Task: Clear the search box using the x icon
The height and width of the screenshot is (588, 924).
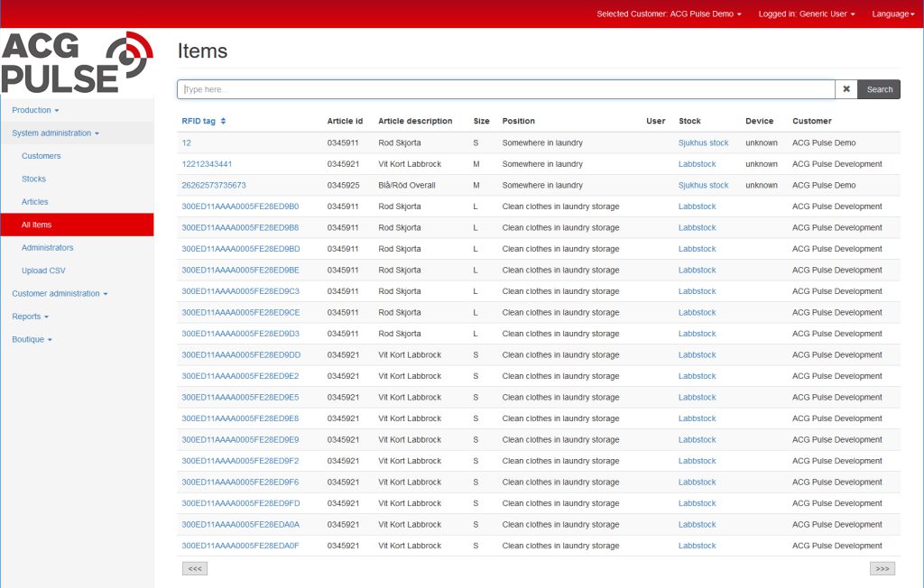Action: (846, 89)
